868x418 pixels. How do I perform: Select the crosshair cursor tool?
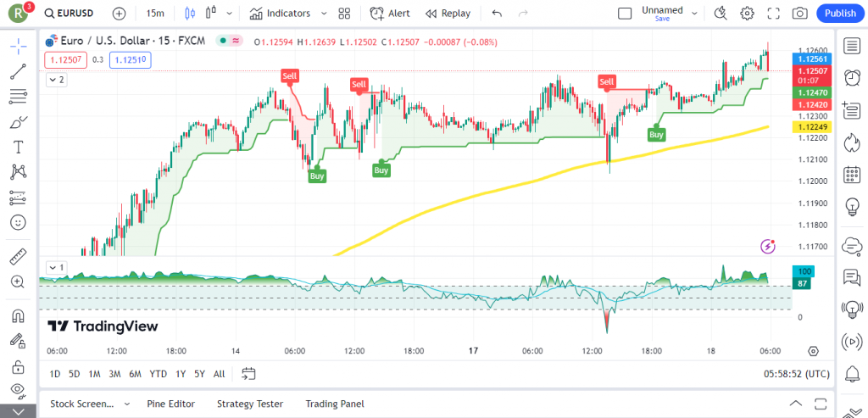[x=19, y=47]
